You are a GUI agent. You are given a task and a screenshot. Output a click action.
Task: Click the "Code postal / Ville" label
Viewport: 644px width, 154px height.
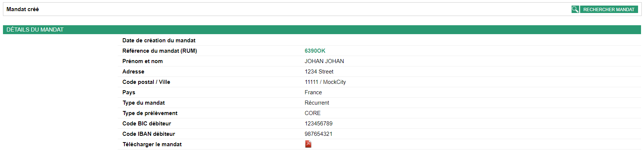(146, 82)
